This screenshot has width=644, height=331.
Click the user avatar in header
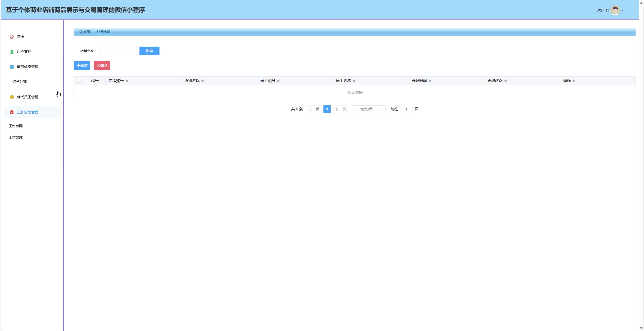click(615, 10)
